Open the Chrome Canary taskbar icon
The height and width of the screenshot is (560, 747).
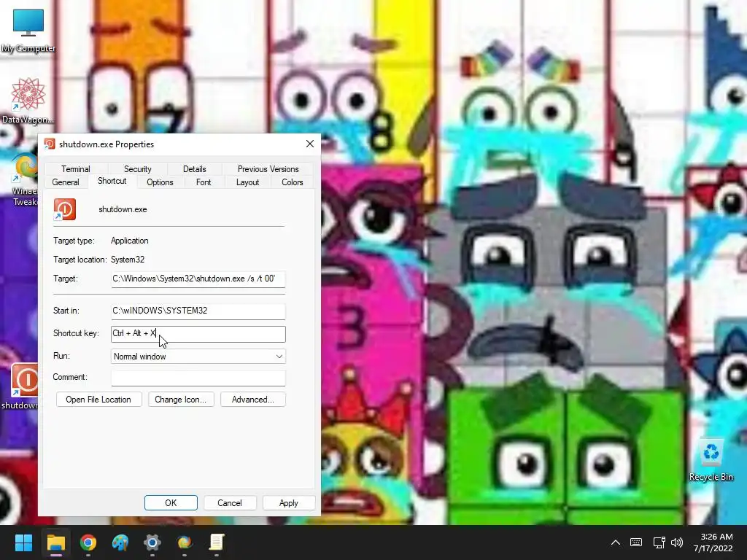point(185,542)
